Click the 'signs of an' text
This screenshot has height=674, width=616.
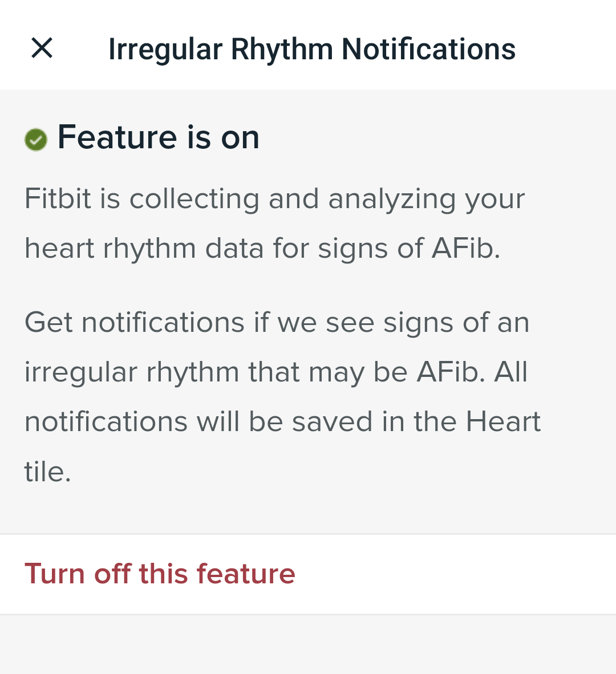[456, 322]
